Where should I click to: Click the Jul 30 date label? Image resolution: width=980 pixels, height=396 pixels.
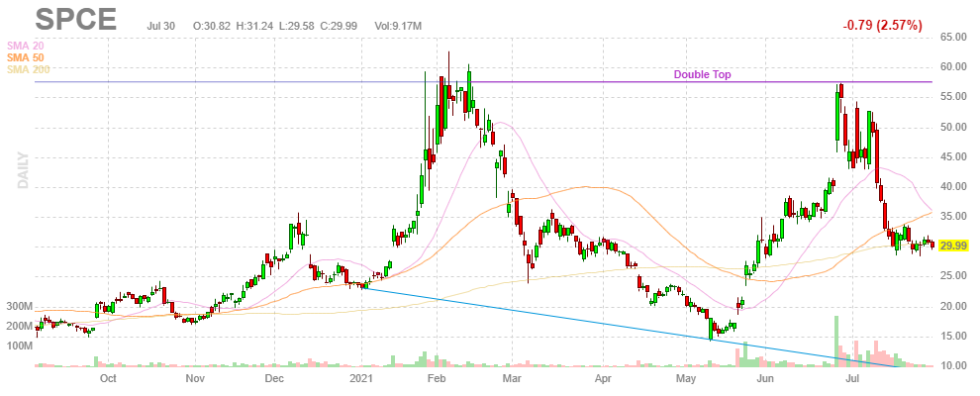pyautogui.click(x=162, y=26)
